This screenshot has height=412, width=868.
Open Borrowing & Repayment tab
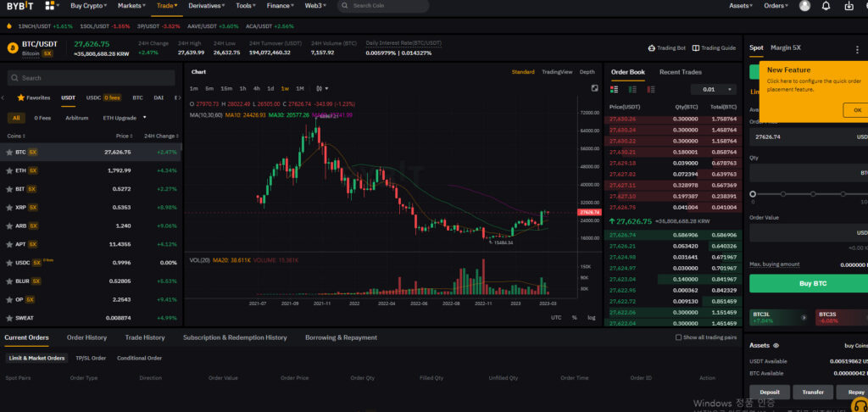click(341, 337)
